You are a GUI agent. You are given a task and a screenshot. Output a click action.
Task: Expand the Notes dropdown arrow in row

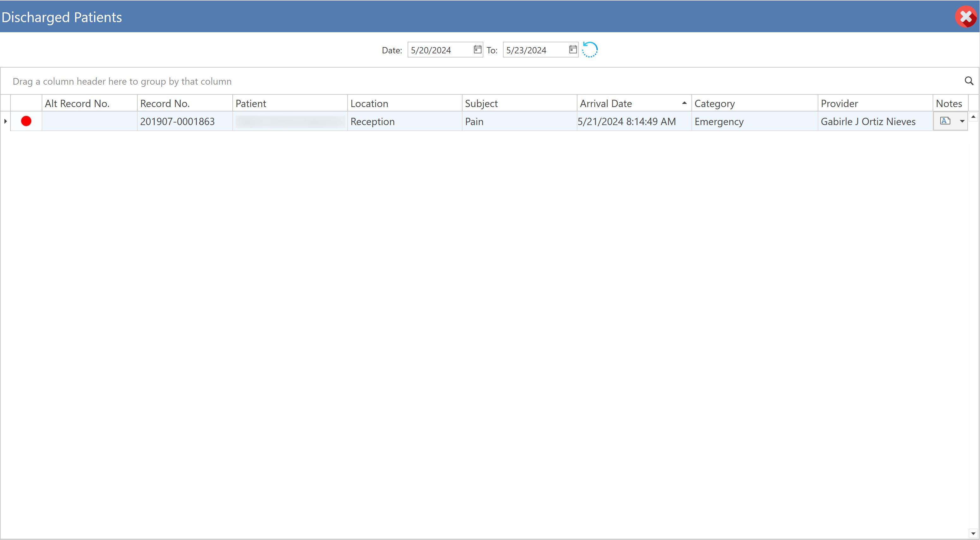pyautogui.click(x=962, y=121)
